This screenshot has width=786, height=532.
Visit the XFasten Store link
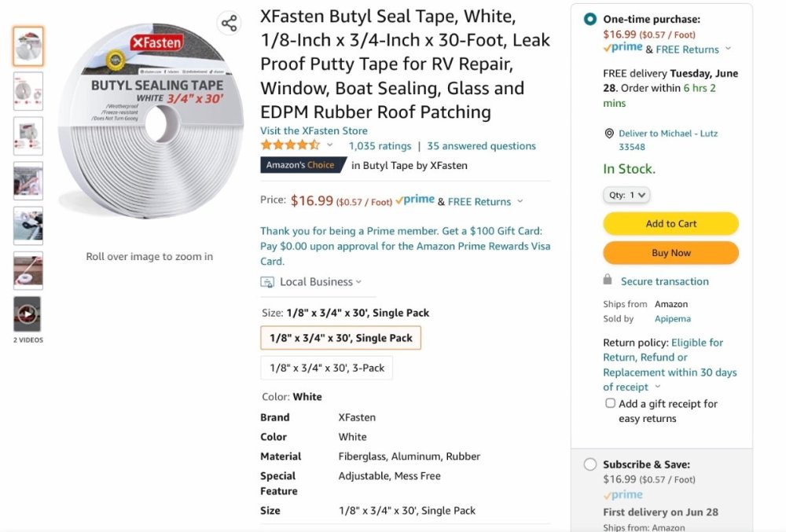[314, 130]
